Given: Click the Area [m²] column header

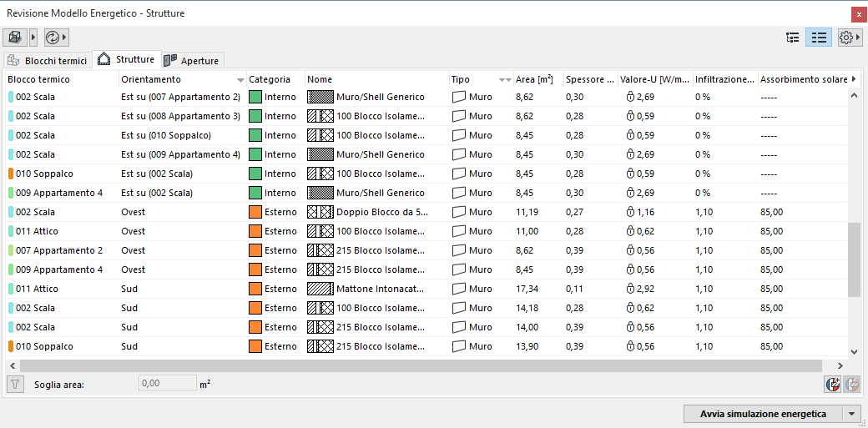Looking at the screenshot, I should (538, 80).
